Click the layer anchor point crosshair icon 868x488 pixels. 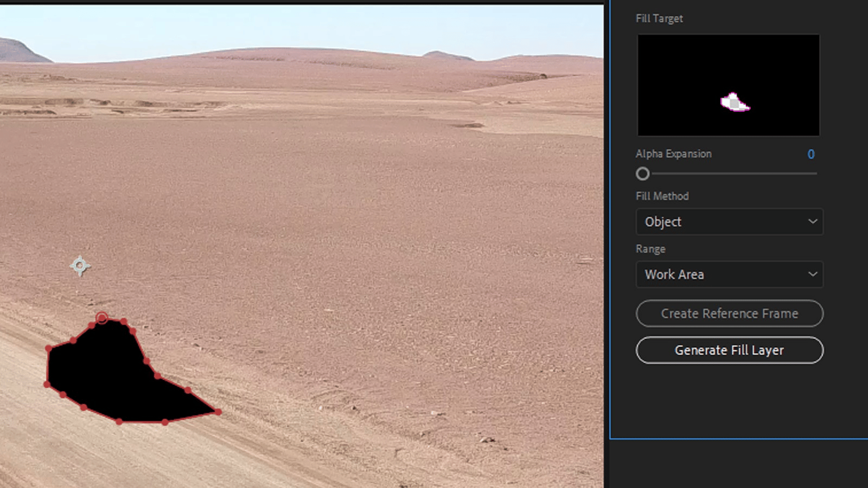[80, 266]
